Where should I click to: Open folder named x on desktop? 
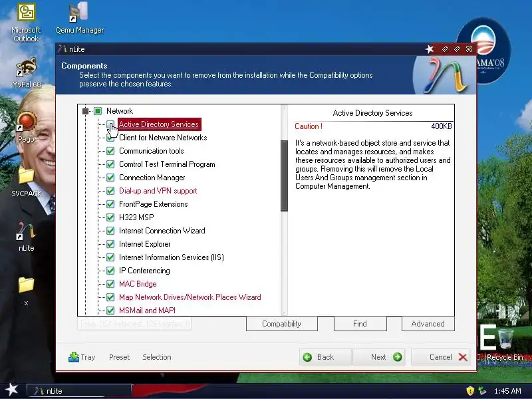(x=26, y=291)
